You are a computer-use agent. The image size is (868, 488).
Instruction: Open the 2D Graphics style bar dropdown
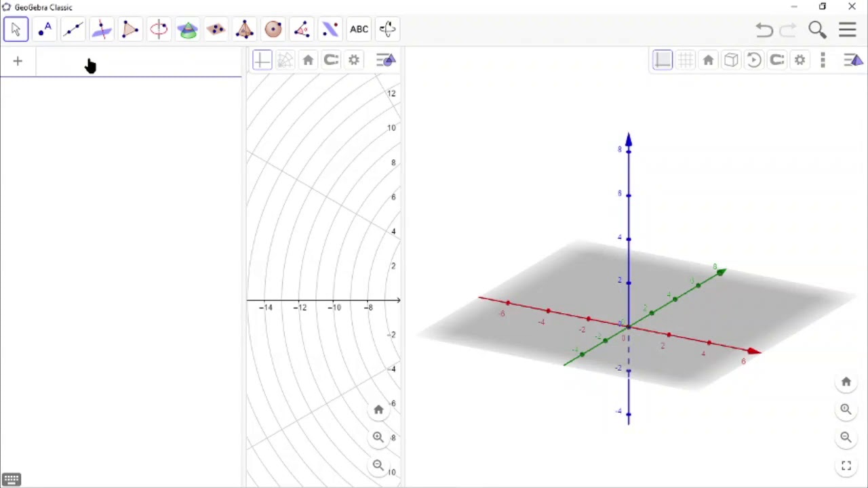(385, 60)
